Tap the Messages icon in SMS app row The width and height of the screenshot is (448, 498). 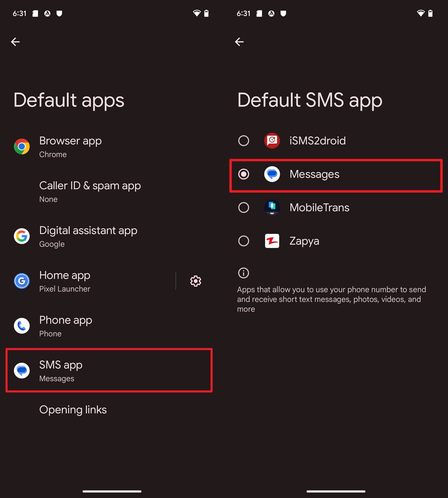pyautogui.click(x=22, y=371)
